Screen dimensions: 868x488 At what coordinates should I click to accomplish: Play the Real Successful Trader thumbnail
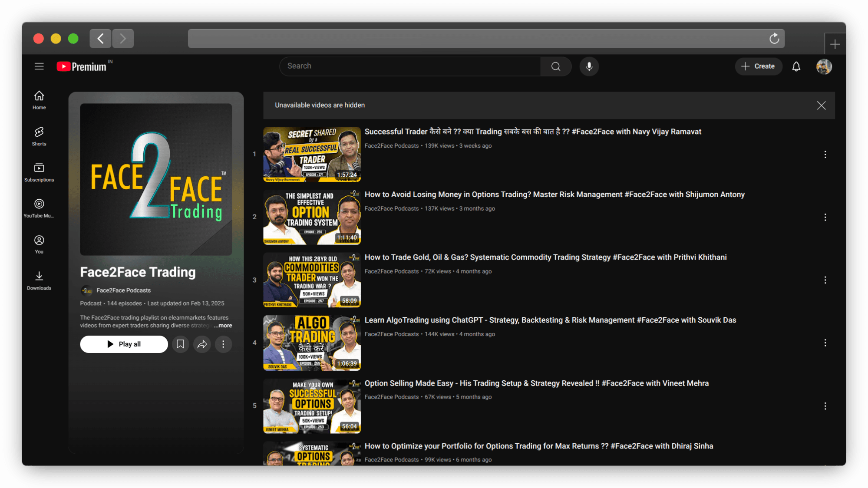[312, 154]
